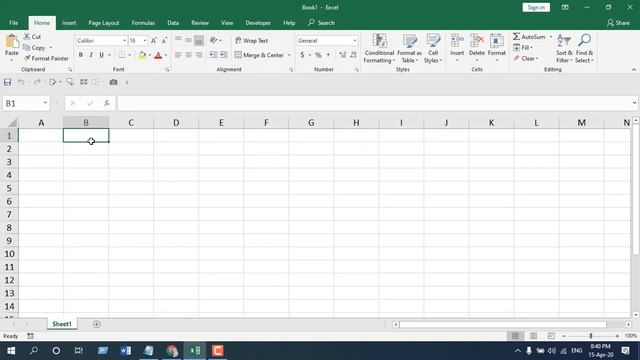Toggle Italic formatting
Screen dimensions: 640x360
(x=91, y=55)
